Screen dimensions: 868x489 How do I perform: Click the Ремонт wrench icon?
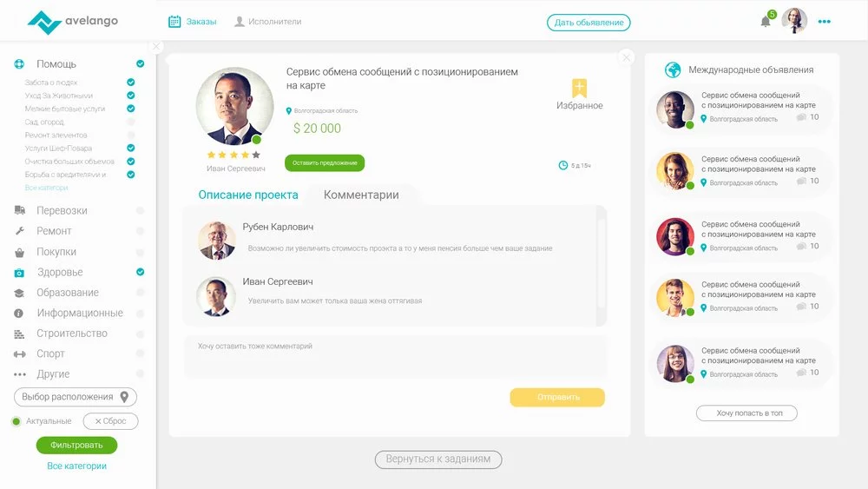point(19,231)
